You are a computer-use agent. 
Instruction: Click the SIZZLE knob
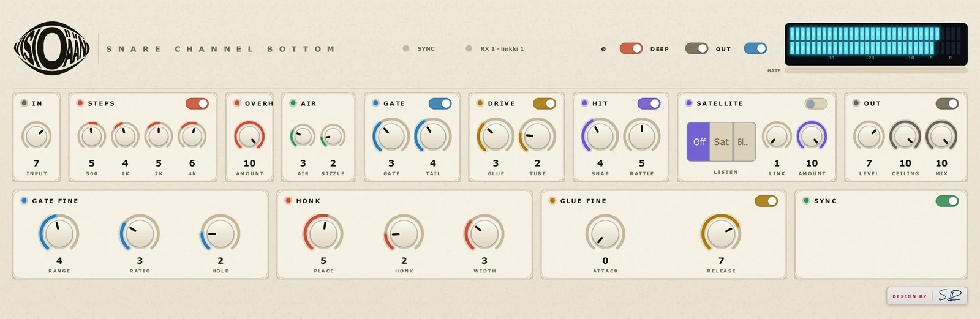tap(333, 136)
